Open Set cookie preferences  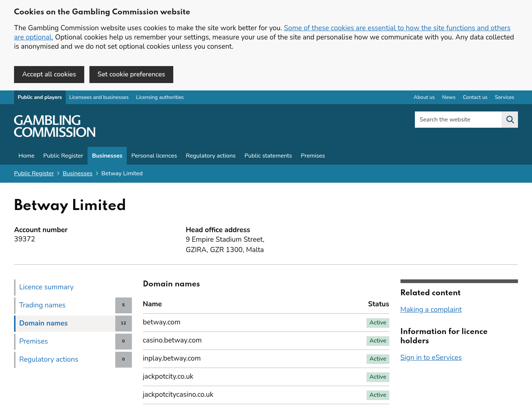[131, 75]
